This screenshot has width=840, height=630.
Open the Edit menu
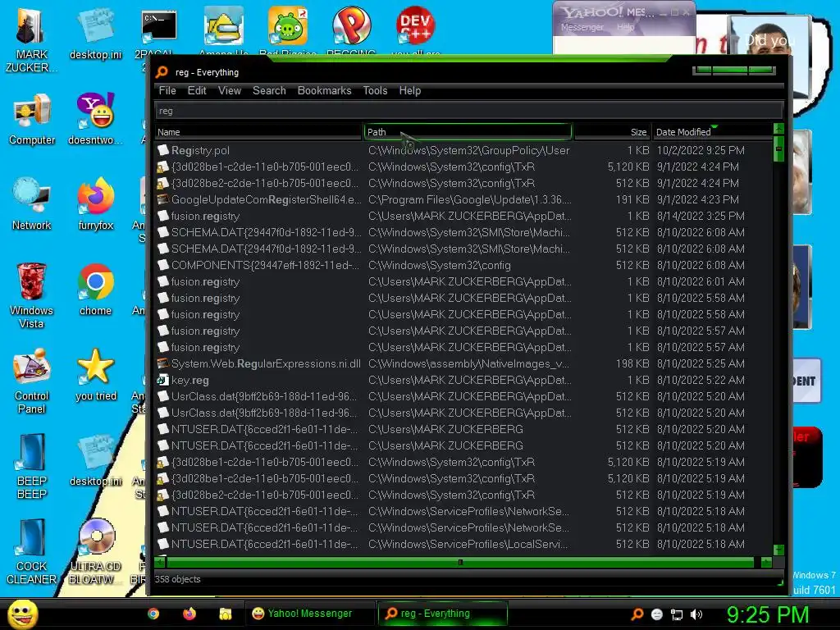coord(197,90)
